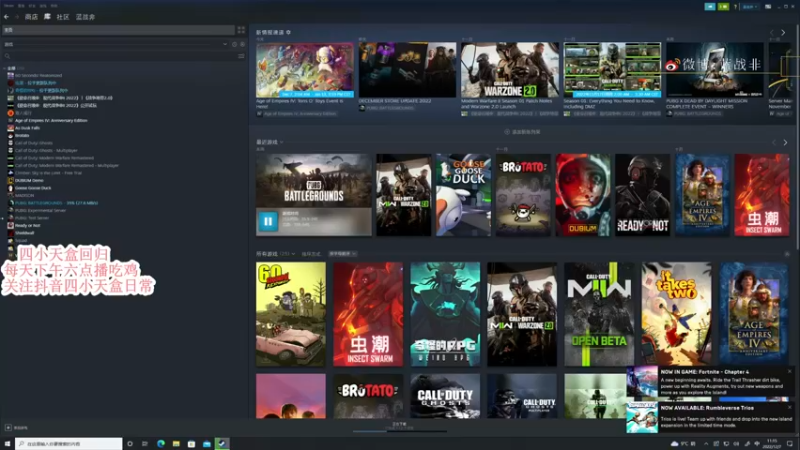Select DUBIUM Demo in game list
This screenshot has height=450, width=800.
29,181
